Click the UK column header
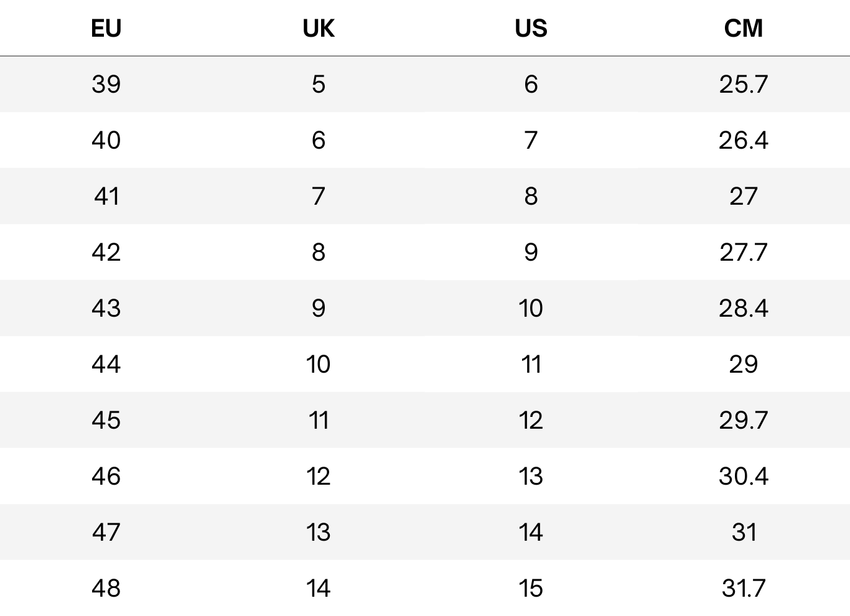This screenshot has height=616, width=850. click(x=319, y=29)
